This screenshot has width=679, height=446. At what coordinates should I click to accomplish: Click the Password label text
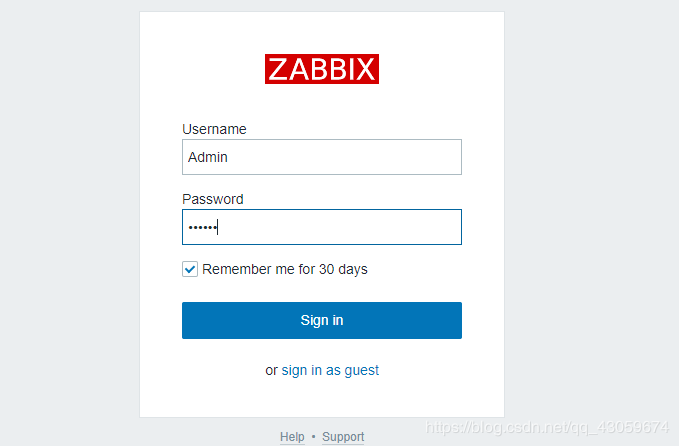pyautogui.click(x=212, y=199)
